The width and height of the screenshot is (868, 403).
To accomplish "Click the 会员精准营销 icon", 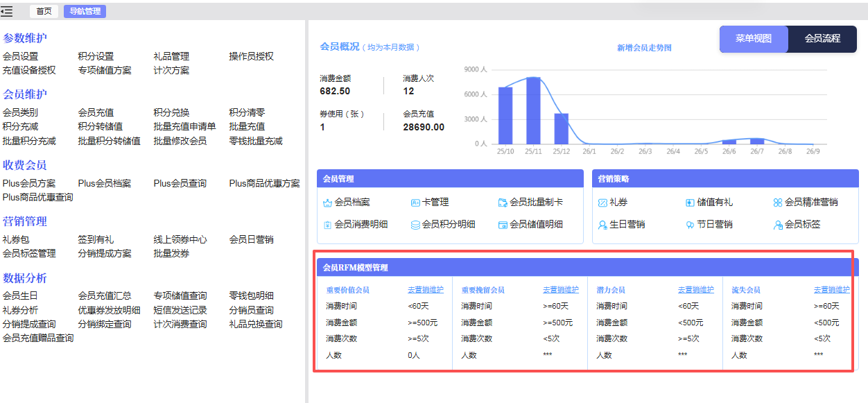I will 778,203.
